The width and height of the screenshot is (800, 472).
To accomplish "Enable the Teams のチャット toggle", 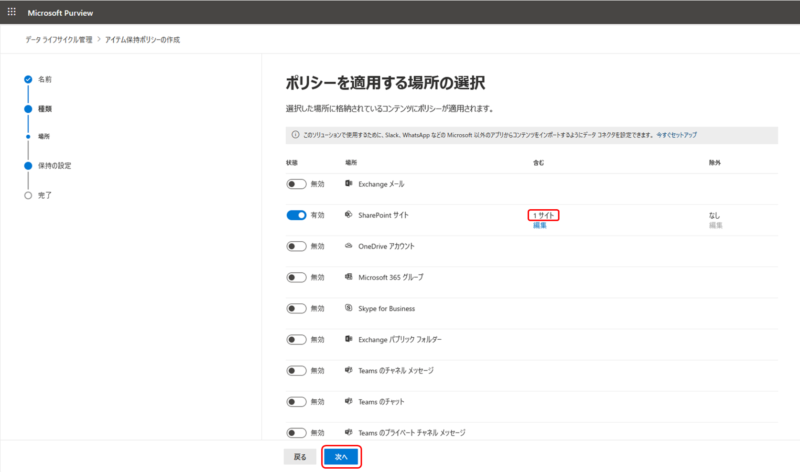I will point(296,401).
